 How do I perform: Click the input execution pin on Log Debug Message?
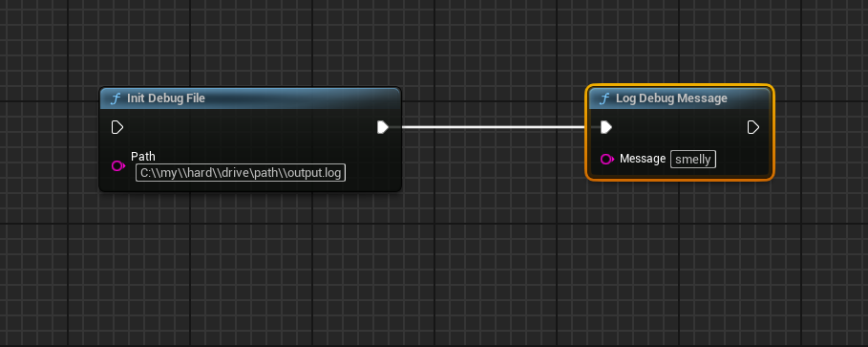pyautogui.click(x=606, y=127)
